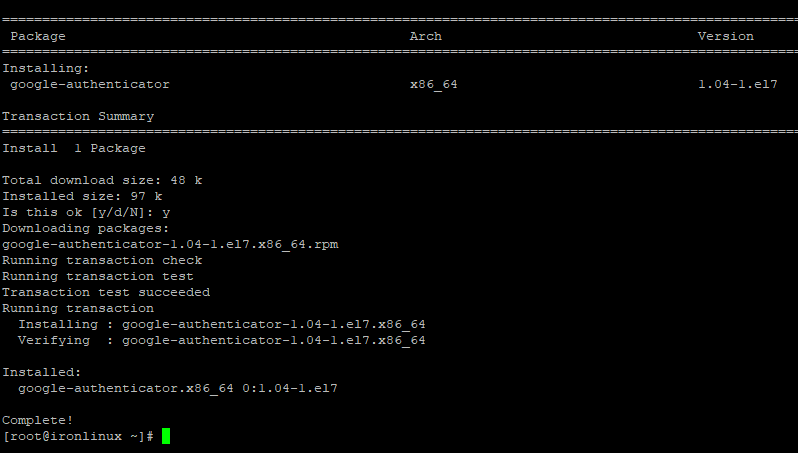The height and width of the screenshot is (453, 798).
Task: Click the green terminal cursor block
Action: click(166, 436)
